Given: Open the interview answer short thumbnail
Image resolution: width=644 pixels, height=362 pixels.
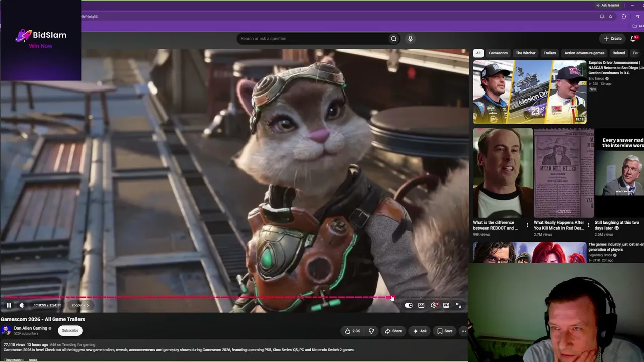Looking at the screenshot, I should click(619, 172).
